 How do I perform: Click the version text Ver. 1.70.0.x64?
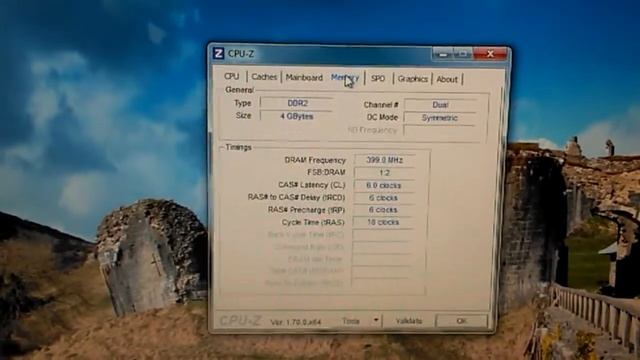pos(296,322)
